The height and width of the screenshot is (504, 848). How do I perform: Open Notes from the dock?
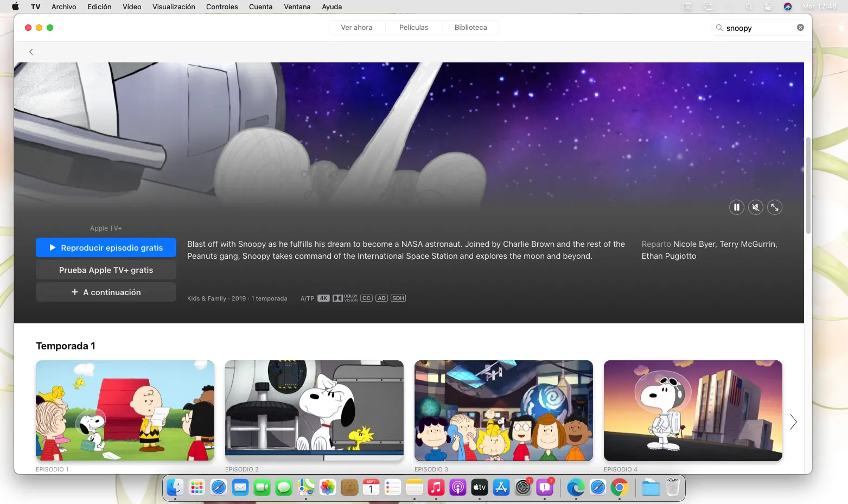[415, 487]
